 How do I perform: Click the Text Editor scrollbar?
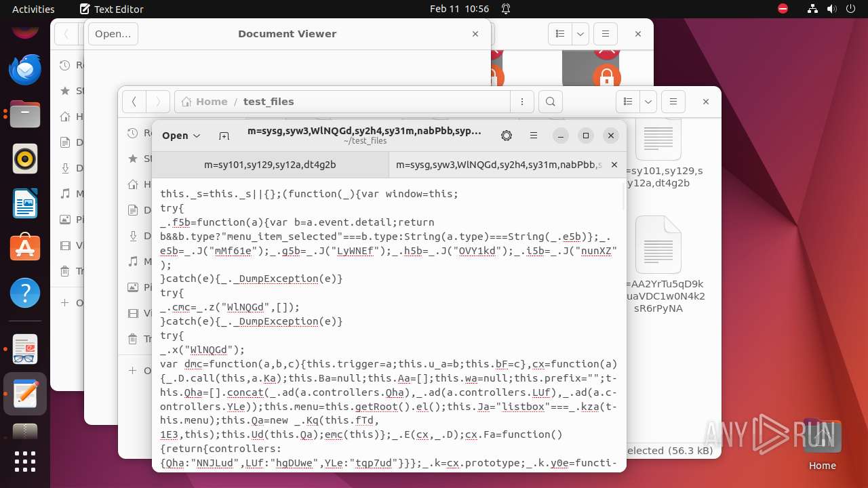point(623,197)
